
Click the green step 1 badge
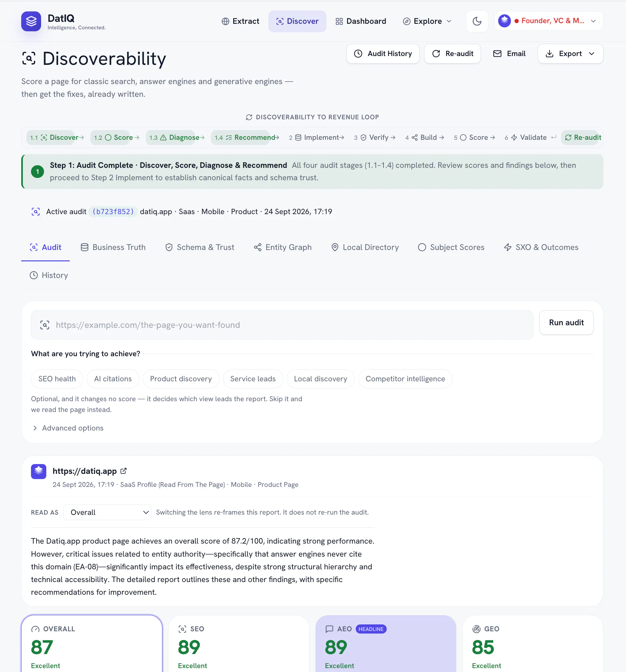pos(37,172)
